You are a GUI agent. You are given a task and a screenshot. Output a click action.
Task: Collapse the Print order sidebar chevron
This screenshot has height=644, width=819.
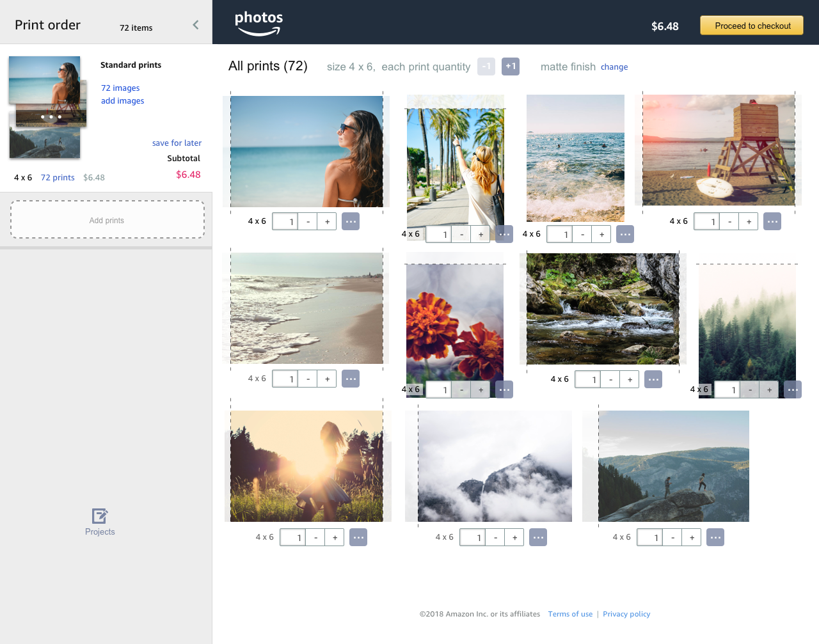pyautogui.click(x=196, y=25)
